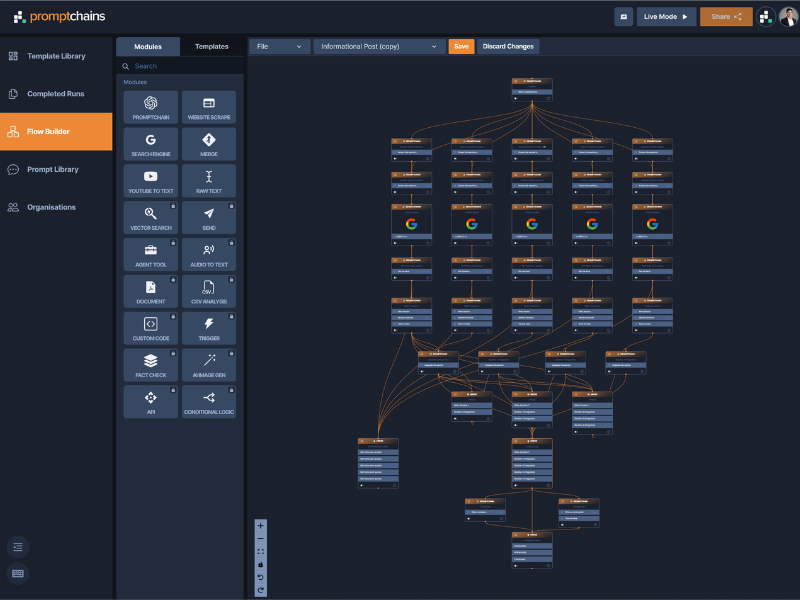Select the middle Google search node
This screenshot has height=600, width=800.
532,225
